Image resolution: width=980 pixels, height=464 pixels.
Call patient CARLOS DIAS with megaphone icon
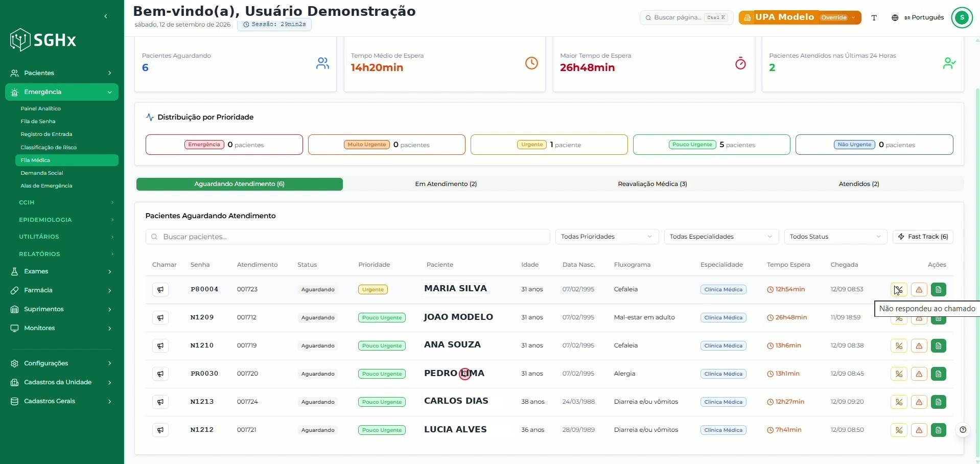coord(160,402)
